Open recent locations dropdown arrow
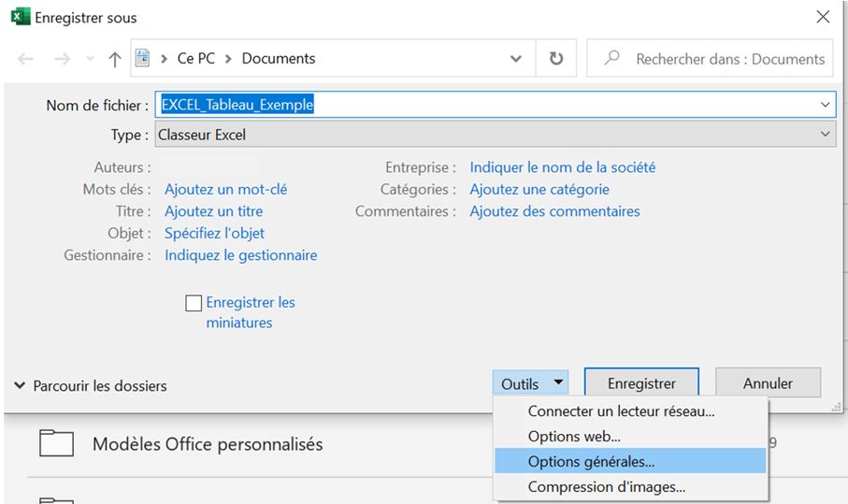This screenshot has width=848, height=504. (x=90, y=58)
